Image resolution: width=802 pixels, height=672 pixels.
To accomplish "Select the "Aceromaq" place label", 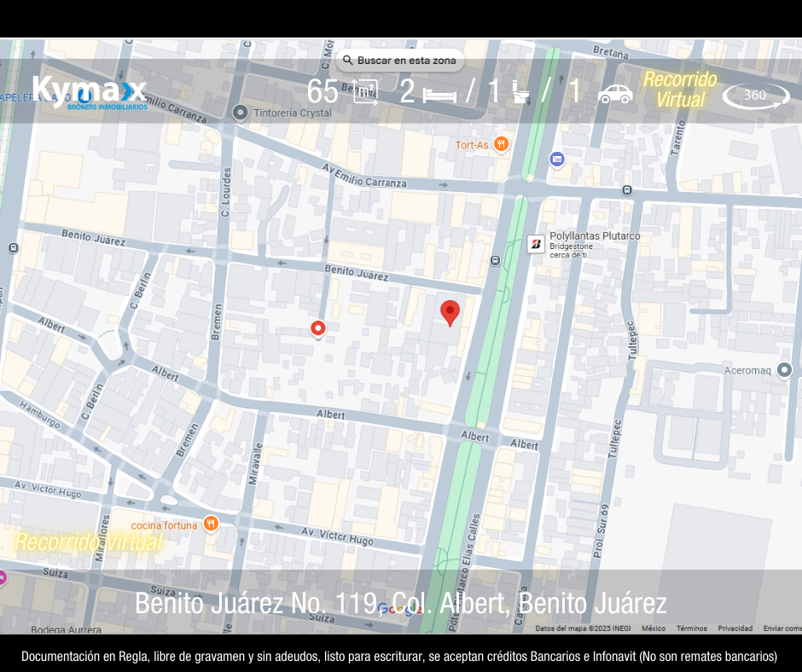I will tap(747, 370).
